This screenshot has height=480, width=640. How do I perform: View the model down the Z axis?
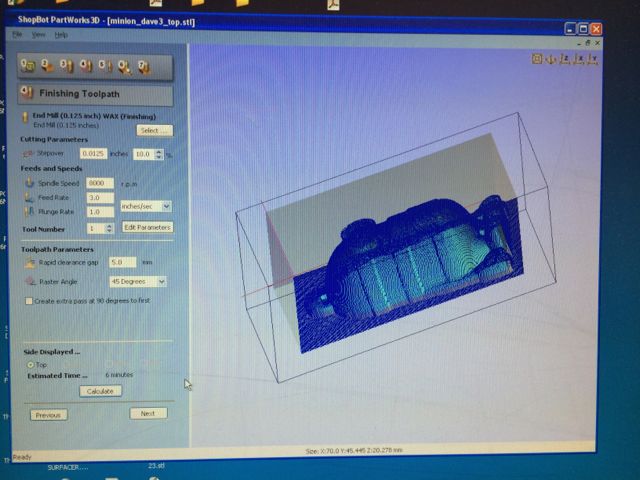click(565, 59)
